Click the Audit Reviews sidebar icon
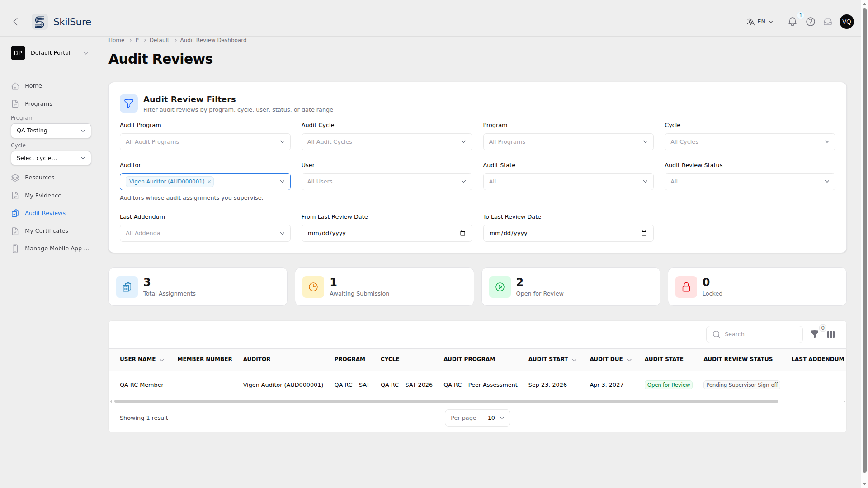868x488 pixels. tap(15, 213)
